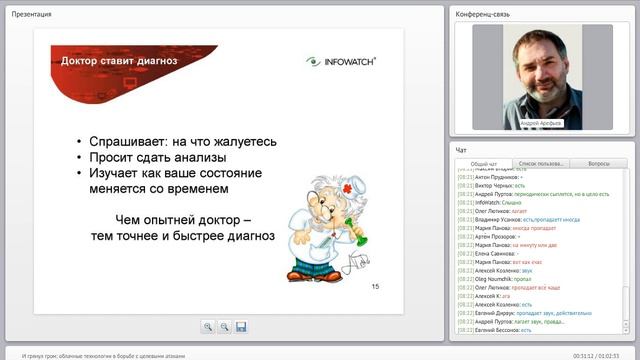
Task: Switch to the Общий чат tab
Action: pos(484,164)
